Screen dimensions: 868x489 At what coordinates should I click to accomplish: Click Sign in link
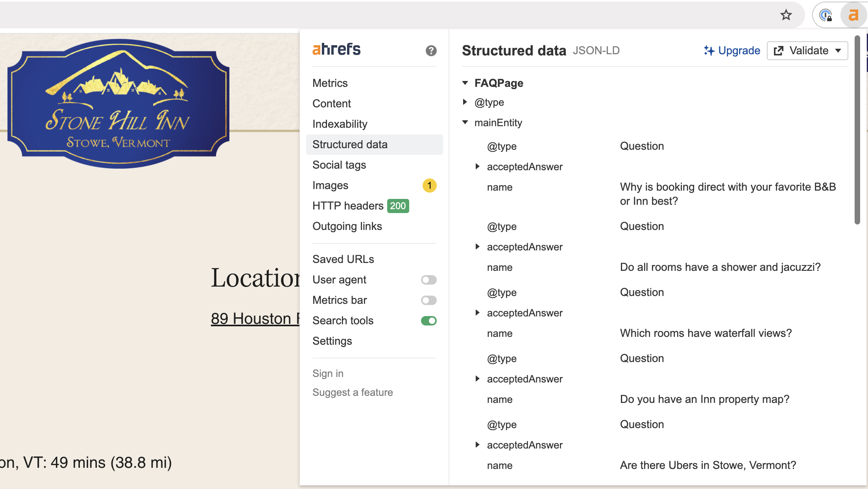pos(328,373)
